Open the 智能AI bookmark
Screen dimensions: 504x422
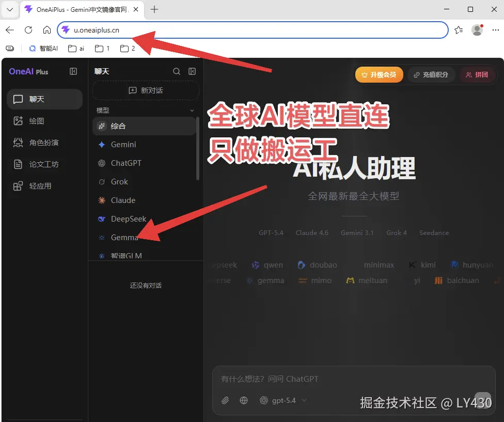(43, 48)
